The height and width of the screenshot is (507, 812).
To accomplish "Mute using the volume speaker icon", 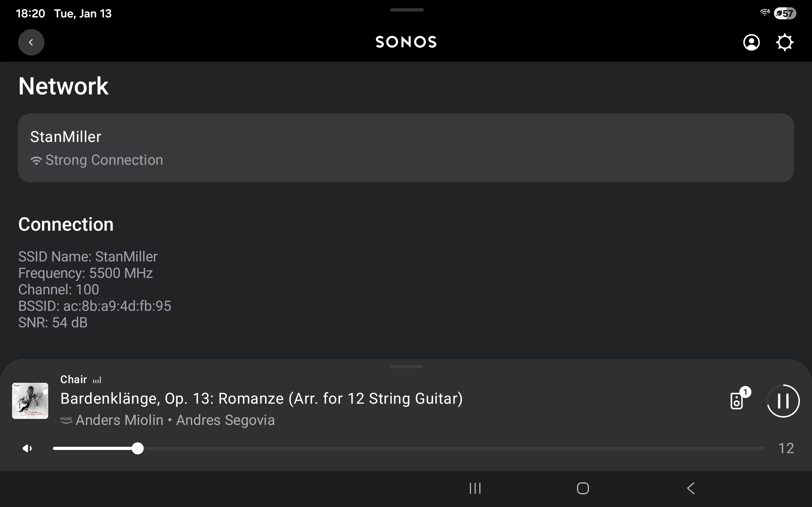I will (27, 448).
